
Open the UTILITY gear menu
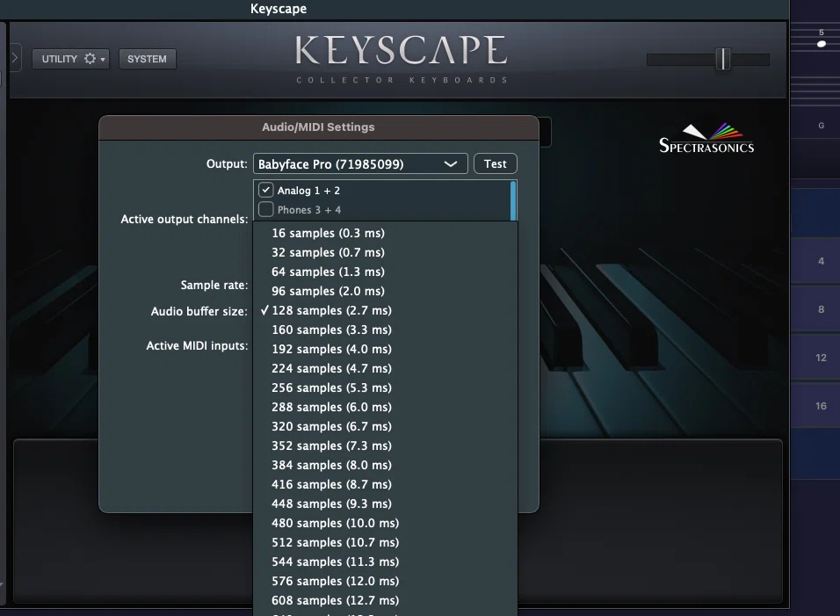coord(70,59)
